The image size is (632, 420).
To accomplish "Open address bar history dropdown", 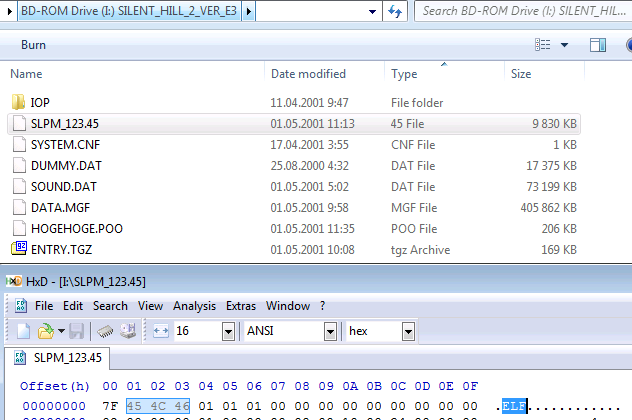I will 372,11.
